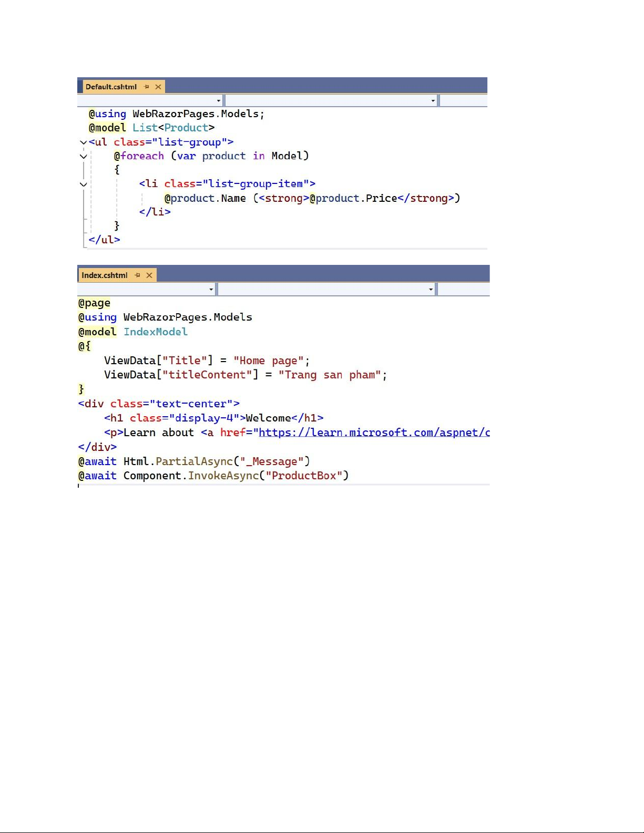Open the first navigation dropdown above Default.cshtml code
This screenshot has height=833, width=644.
[x=219, y=100]
